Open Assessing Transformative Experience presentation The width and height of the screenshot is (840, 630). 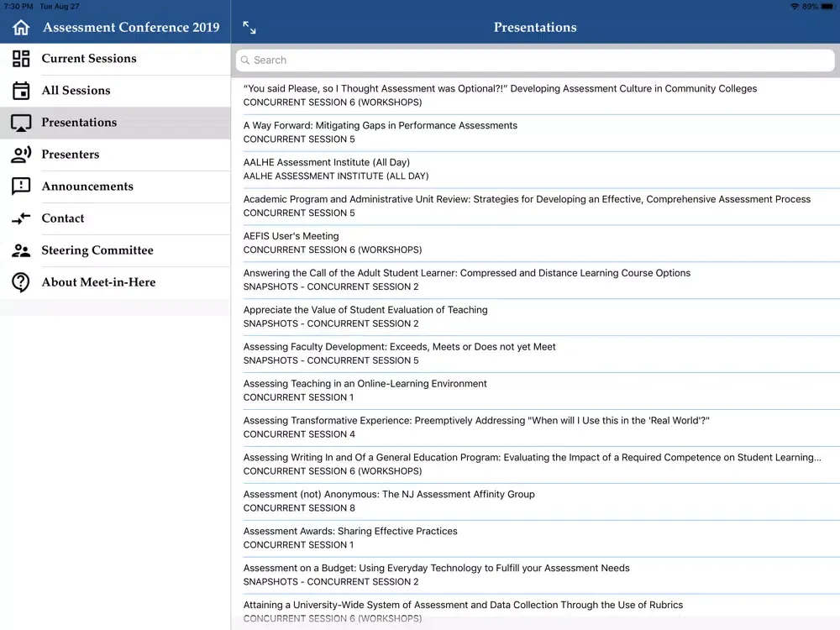click(536, 428)
